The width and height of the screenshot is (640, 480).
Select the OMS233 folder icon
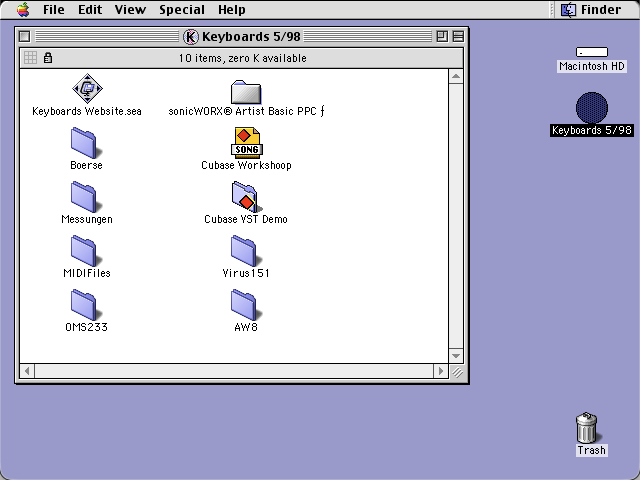85,304
